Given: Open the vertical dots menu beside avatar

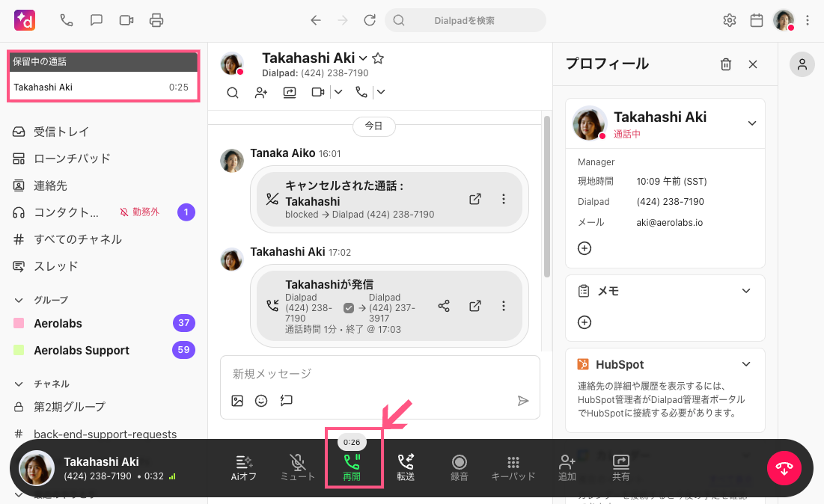Looking at the screenshot, I should point(808,20).
